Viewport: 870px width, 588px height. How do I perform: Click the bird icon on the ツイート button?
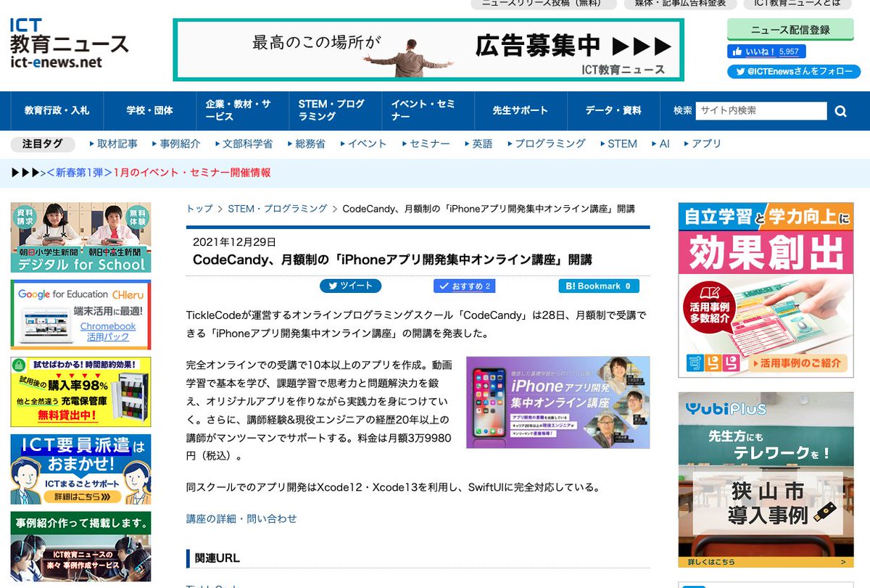(x=335, y=286)
